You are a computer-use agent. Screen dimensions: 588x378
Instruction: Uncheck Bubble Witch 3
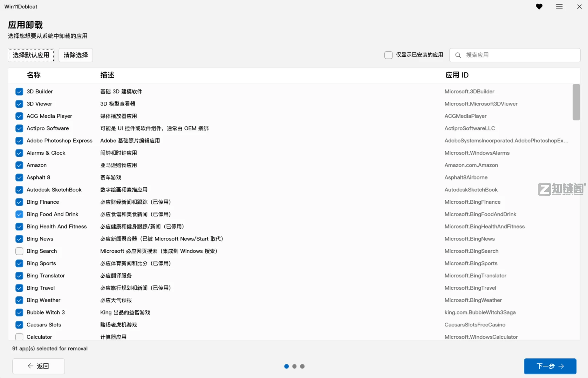click(x=19, y=312)
